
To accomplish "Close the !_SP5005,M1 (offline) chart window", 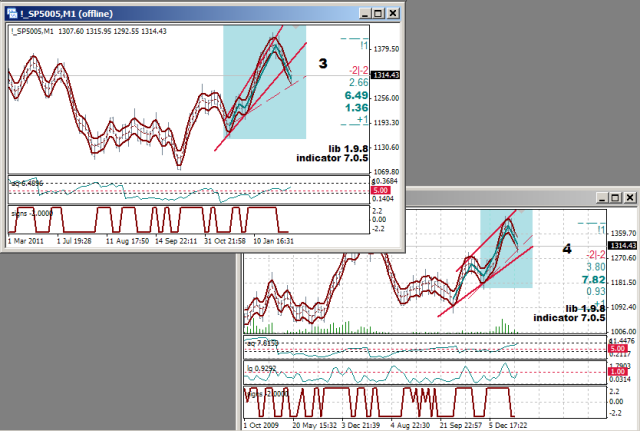I will pyautogui.click(x=391, y=14).
